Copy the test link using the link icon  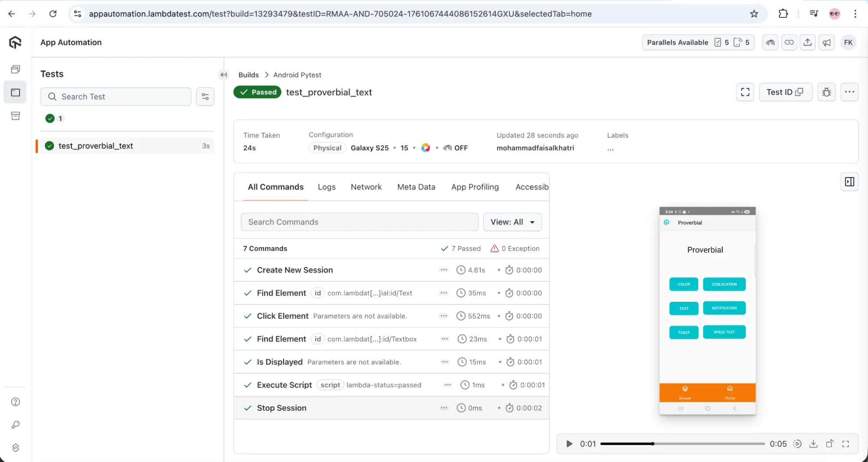pyautogui.click(x=789, y=42)
